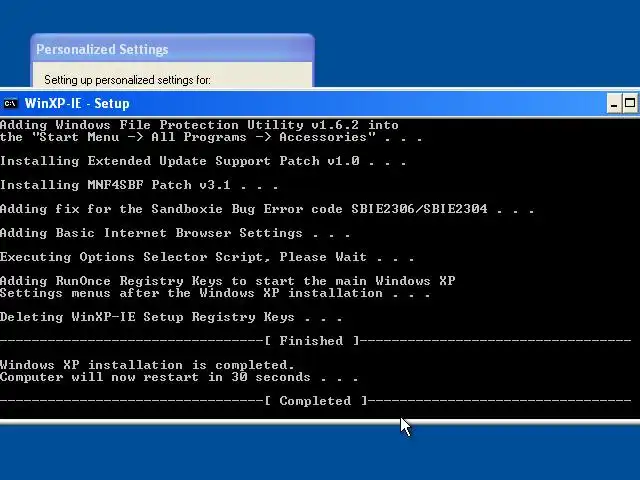Click the 'Start Menu -> All Programs -> Accessories' line
Image resolution: width=640 pixels, height=480 pixels.
211,137
